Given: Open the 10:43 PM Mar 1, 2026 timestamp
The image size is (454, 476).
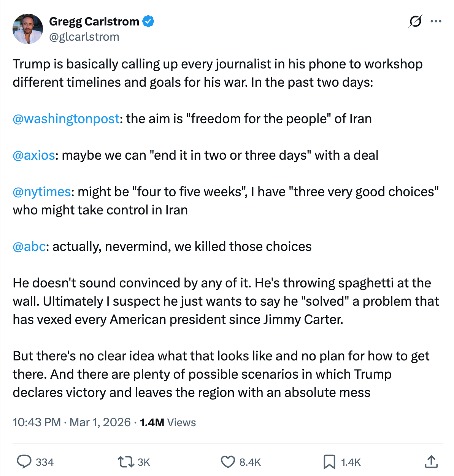Looking at the screenshot, I should [71, 422].
